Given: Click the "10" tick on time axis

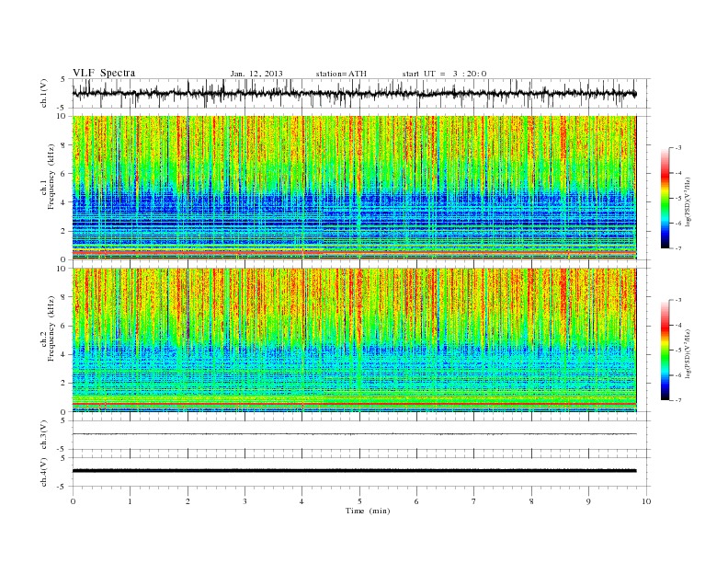Looking at the screenshot, I should tap(646, 501).
